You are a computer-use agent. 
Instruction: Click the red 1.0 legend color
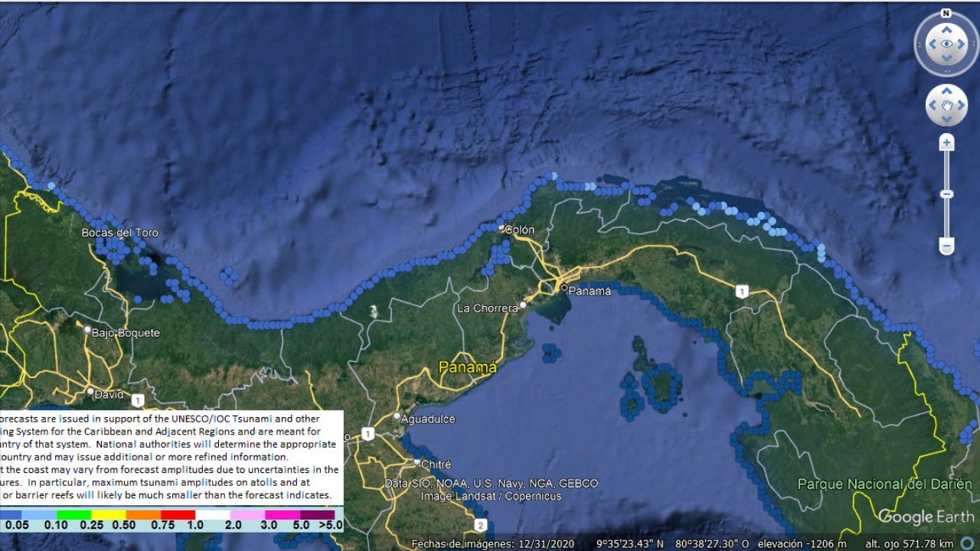[x=178, y=515]
